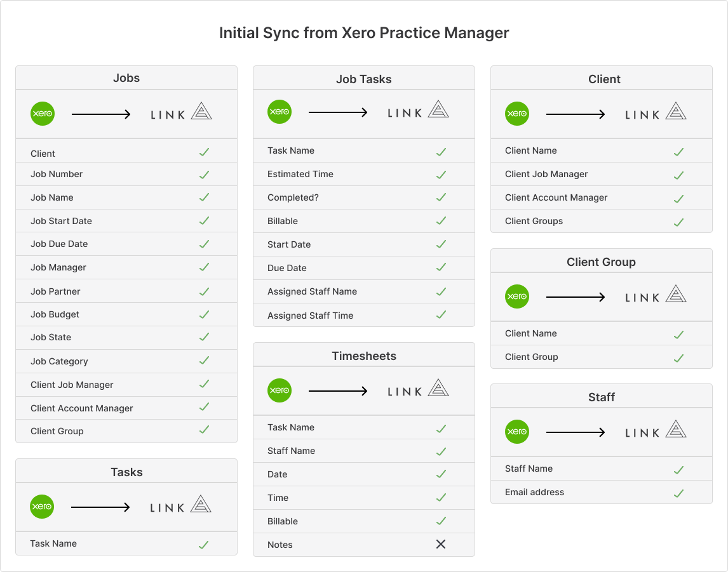Toggle the X mark next to Notes
Viewport: 728px width, 572px height.
[x=442, y=544]
